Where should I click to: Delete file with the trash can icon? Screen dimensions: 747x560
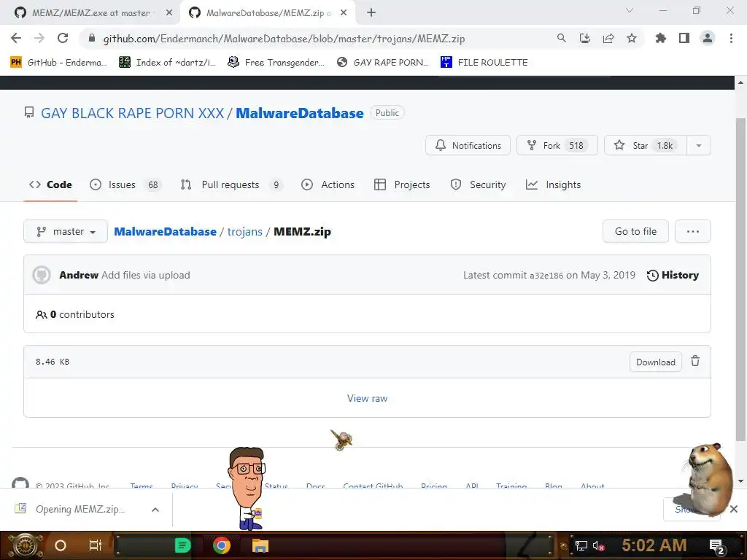coord(695,362)
